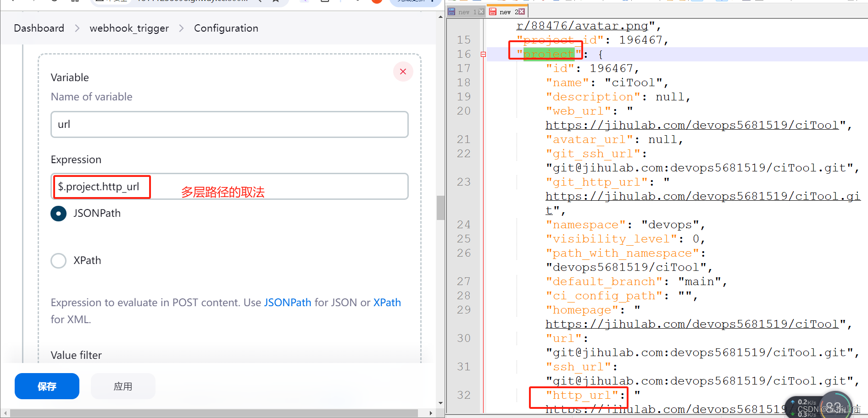868x418 pixels.
Task: Close the new 2 tab in Notepad++
Action: click(522, 11)
